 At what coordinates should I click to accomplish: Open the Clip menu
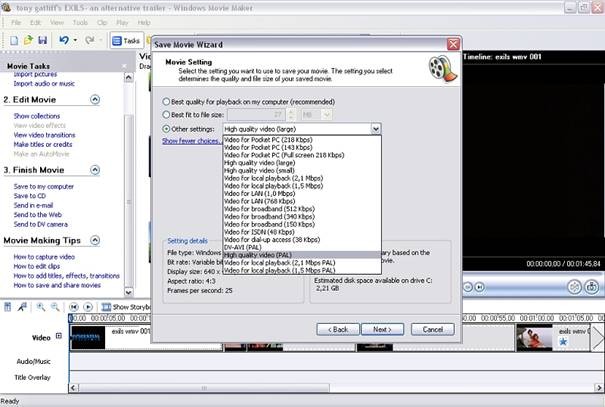102,22
